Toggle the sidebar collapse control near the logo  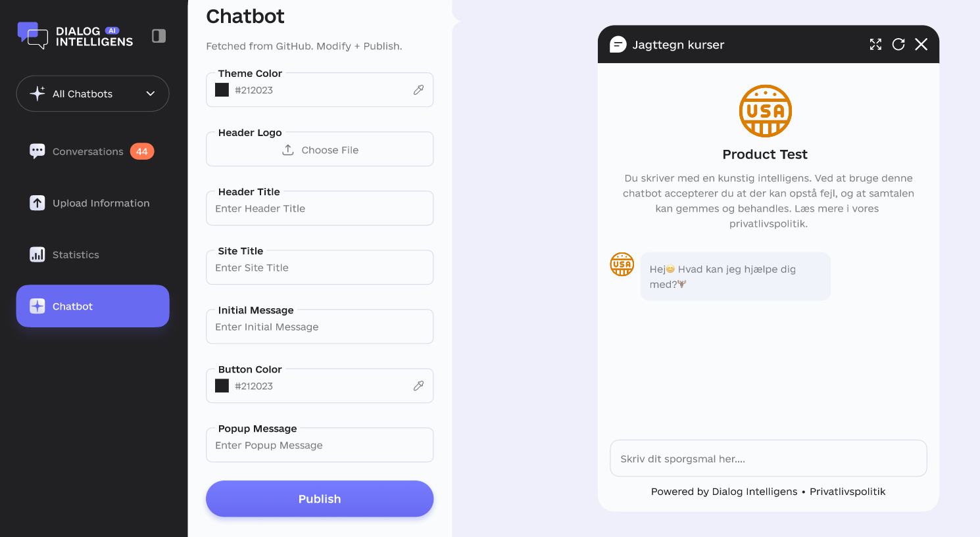[159, 36]
